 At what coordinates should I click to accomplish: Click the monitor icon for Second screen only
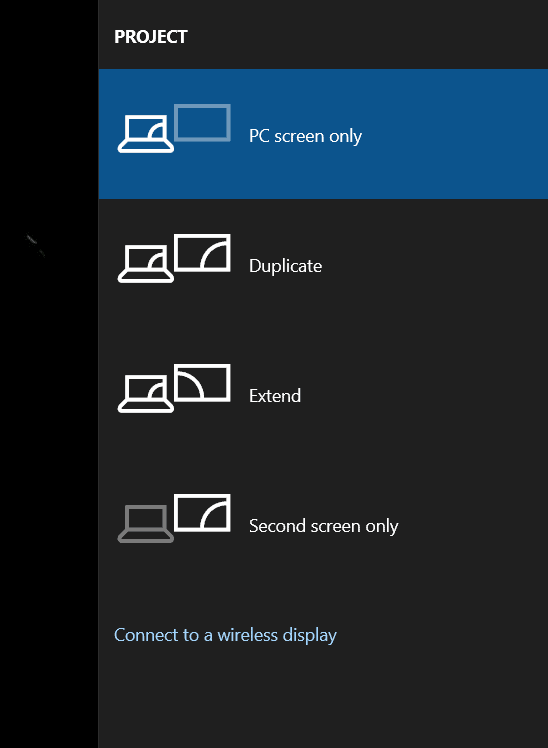click(202, 513)
